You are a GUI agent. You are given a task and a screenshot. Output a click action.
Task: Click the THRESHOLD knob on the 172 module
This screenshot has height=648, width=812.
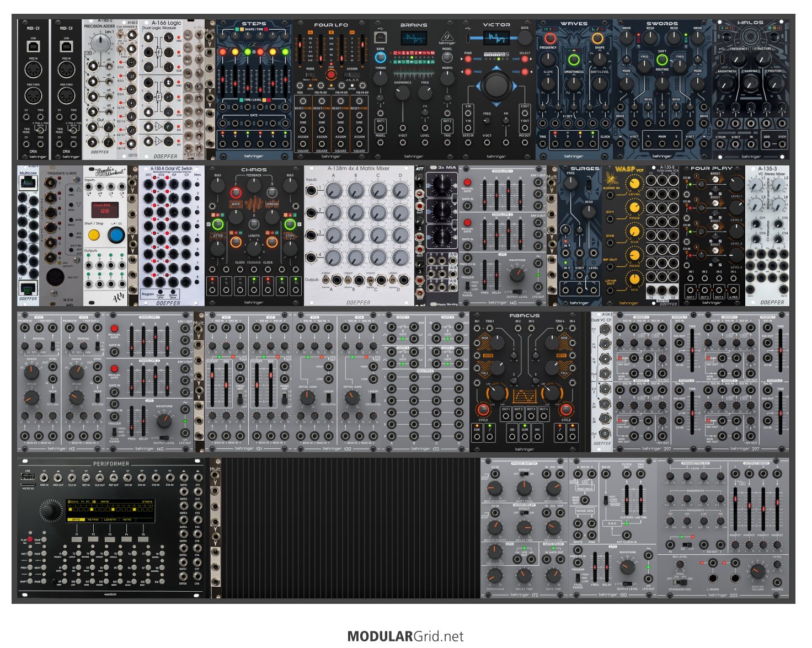[495, 575]
